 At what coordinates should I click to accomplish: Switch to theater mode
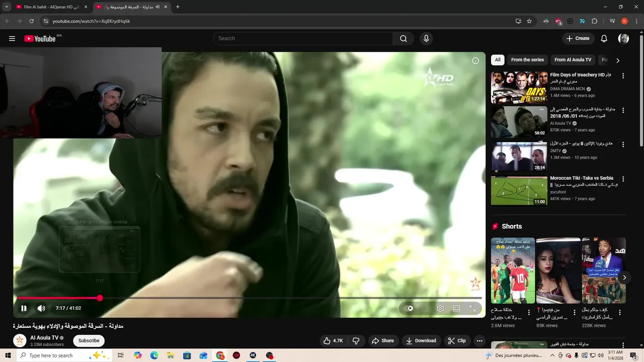tap(456, 308)
